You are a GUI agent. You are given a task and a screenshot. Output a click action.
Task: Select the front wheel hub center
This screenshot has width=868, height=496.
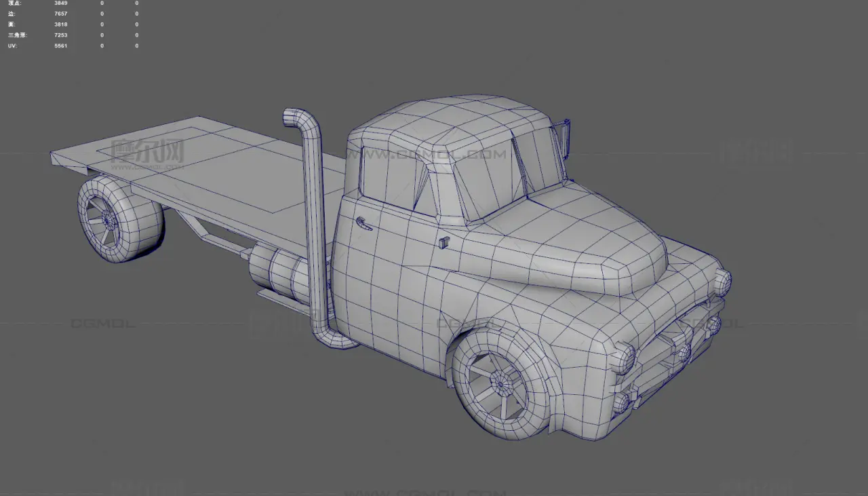pos(501,384)
